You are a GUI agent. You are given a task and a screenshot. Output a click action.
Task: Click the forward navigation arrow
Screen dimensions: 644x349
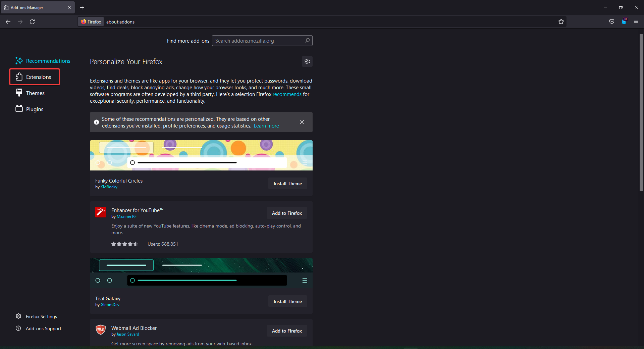click(20, 22)
